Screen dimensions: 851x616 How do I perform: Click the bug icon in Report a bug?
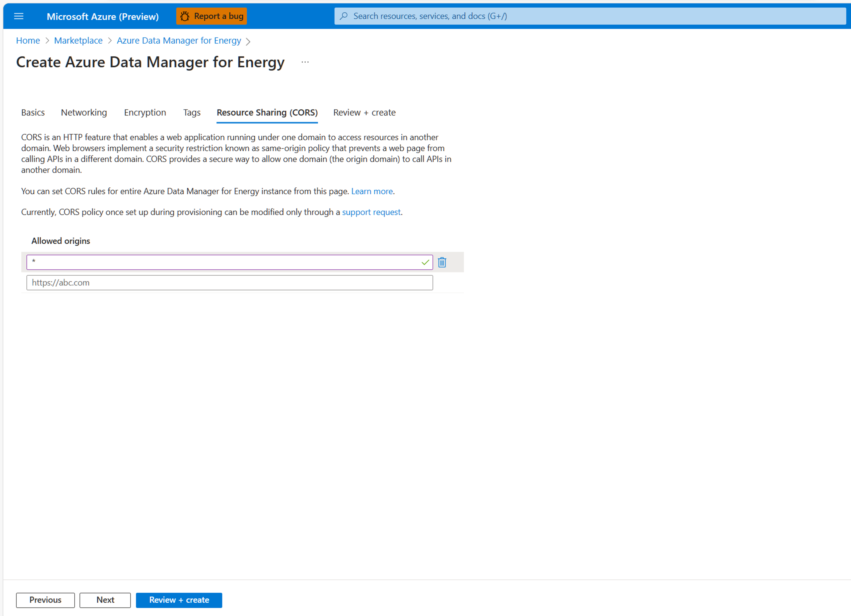point(185,16)
